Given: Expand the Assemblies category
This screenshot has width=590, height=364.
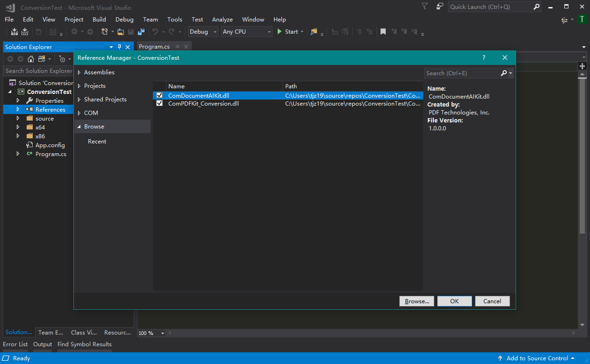Looking at the screenshot, I should coord(79,72).
